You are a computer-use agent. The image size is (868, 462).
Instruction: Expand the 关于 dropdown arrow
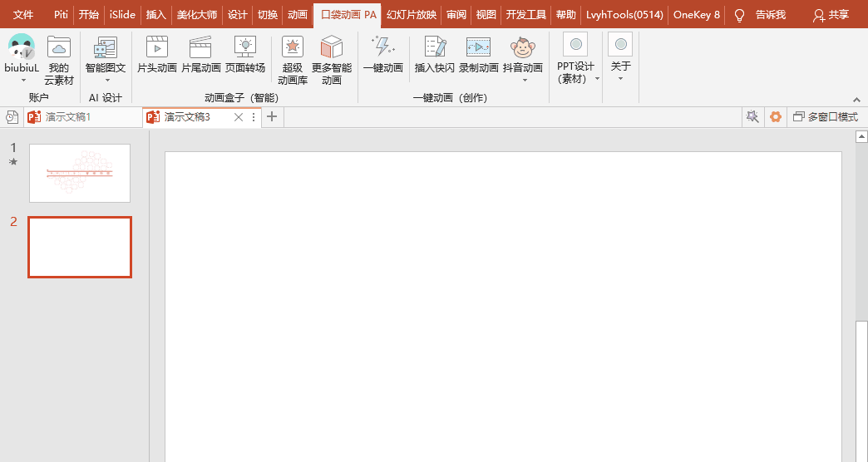click(x=620, y=79)
